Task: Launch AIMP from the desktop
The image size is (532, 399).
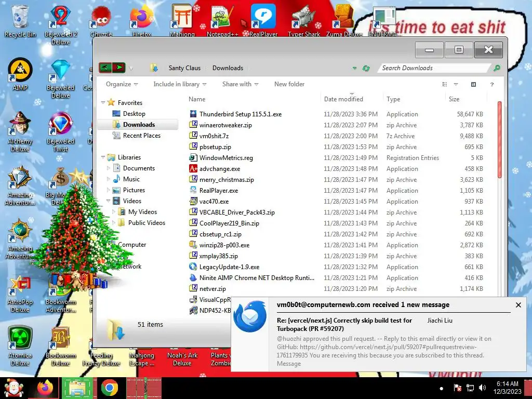Action: click(x=20, y=74)
